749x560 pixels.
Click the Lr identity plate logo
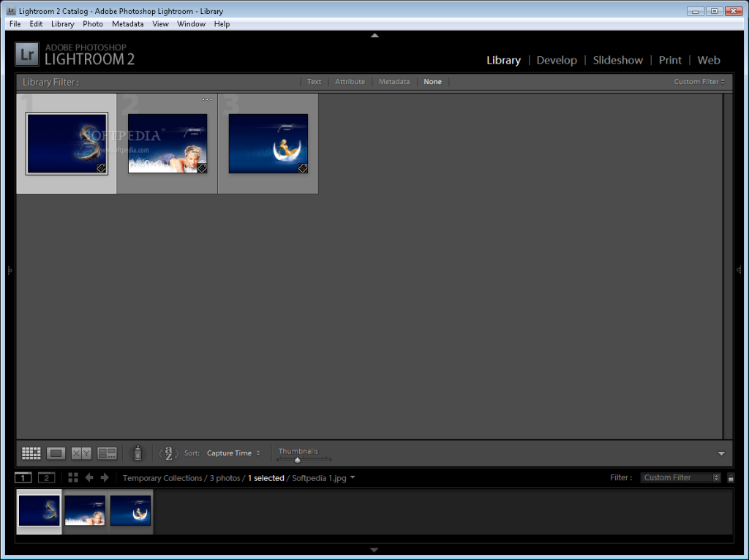click(27, 54)
